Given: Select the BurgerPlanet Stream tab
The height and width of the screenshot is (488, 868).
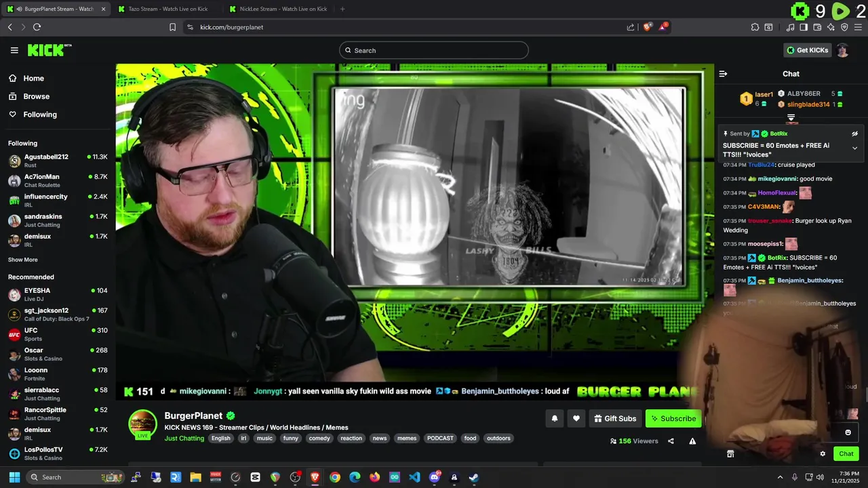Looking at the screenshot, I should [56, 9].
